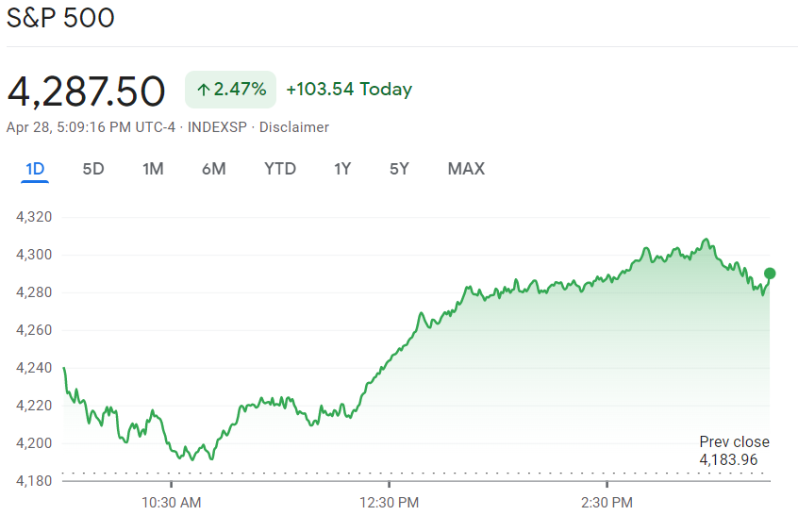Select the 1D time range tab

point(35,169)
